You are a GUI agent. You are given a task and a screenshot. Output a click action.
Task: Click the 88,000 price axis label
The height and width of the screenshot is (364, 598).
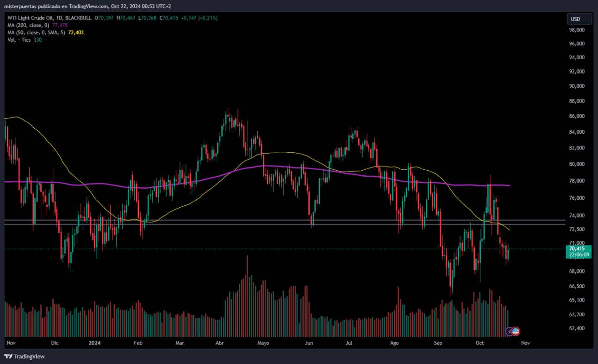577,101
